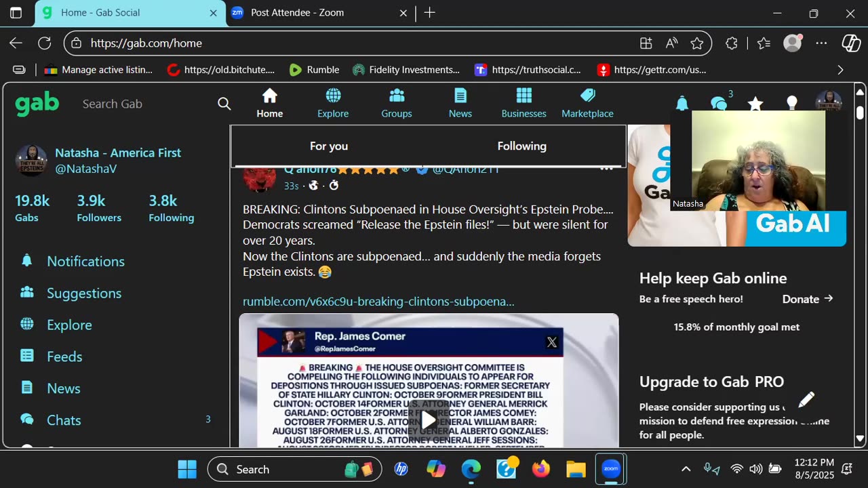This screenshot has height=488, width=868.
Task: Open the Copilot sidebar icon
Action: pyautogui.click(x=851, y=43)
